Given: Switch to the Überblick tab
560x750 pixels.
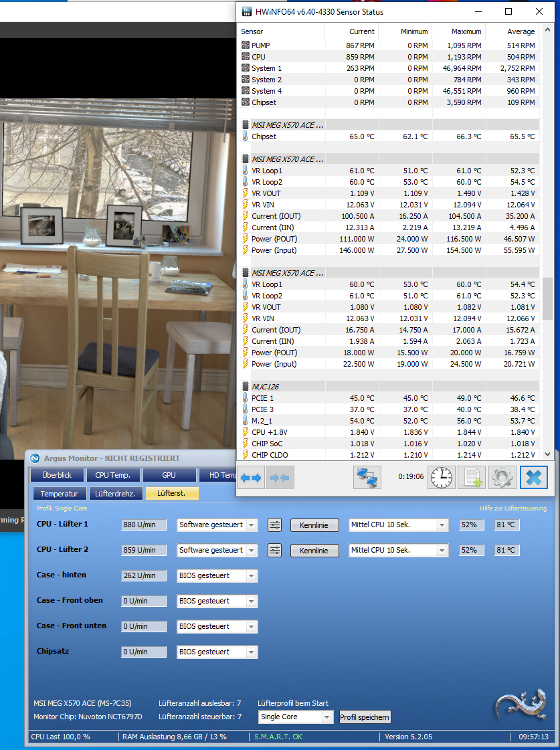Looking at the screenshot, I should [57, 475].
